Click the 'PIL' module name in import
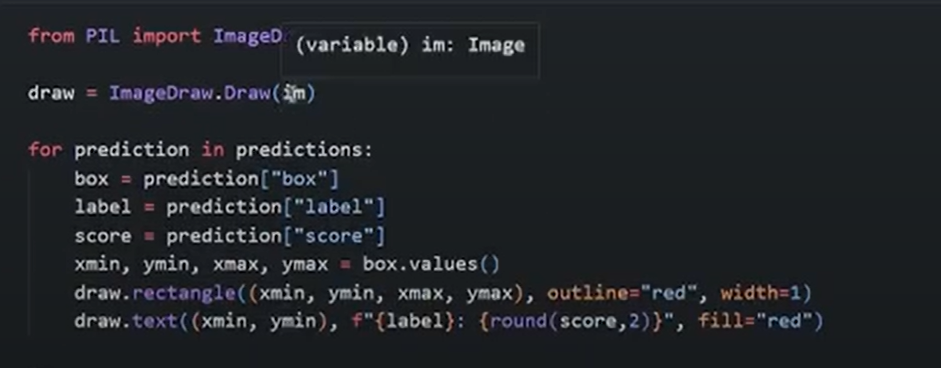 102,36
